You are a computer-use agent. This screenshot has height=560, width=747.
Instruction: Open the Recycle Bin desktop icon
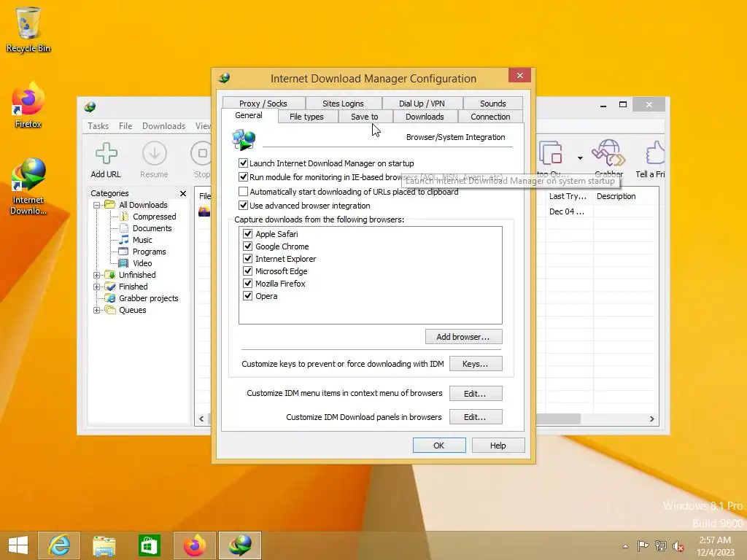pos(28,29)
